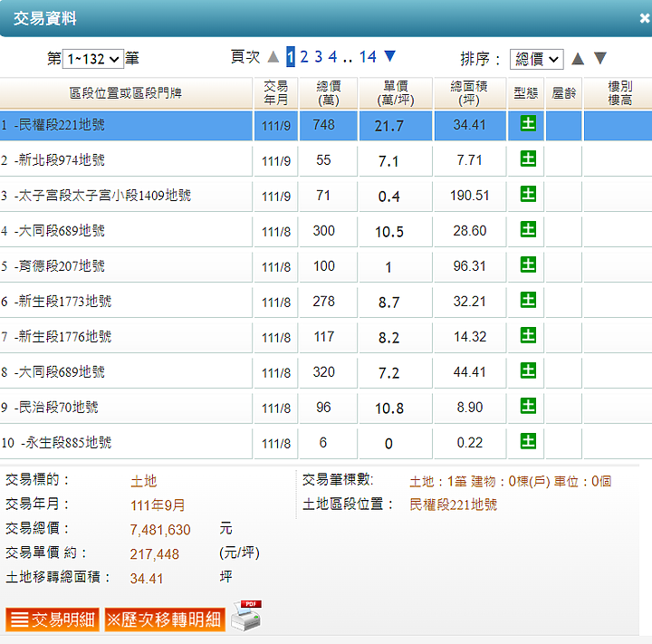
Task: Sort descending with the down triangle
Action: point(600,58)
